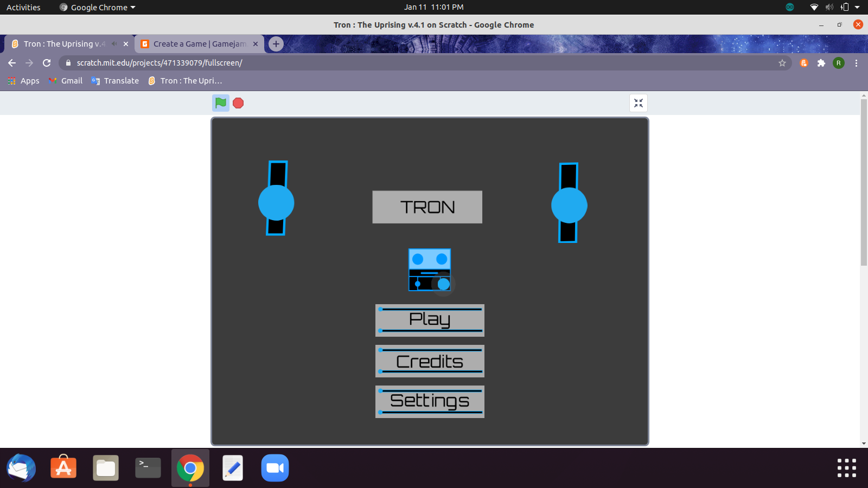Go forward to the next page
Screen dimensions: 868x488
click(x=29, y=63)
